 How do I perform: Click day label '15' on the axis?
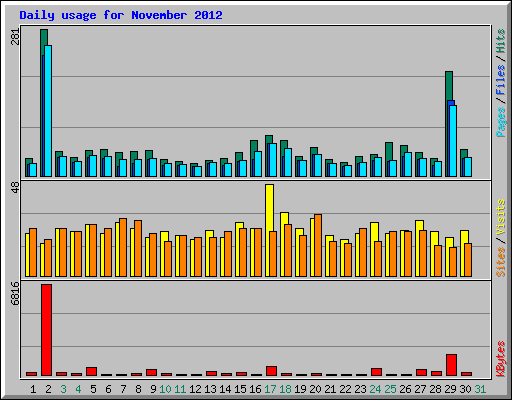pos(240,389)
